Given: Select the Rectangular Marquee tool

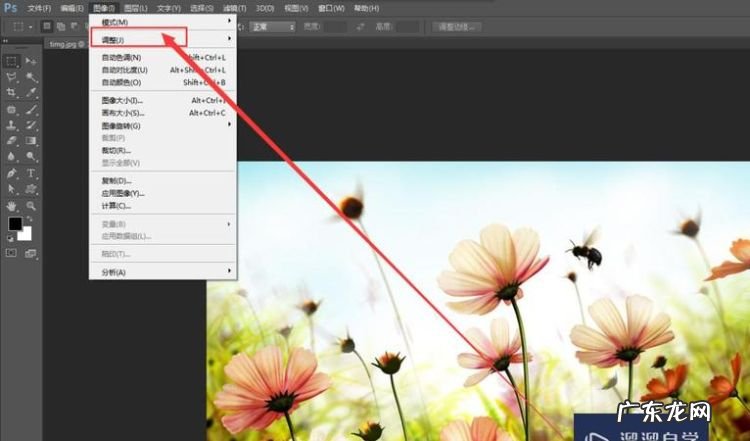Looking at the screenshot, I should click(12, 62).
